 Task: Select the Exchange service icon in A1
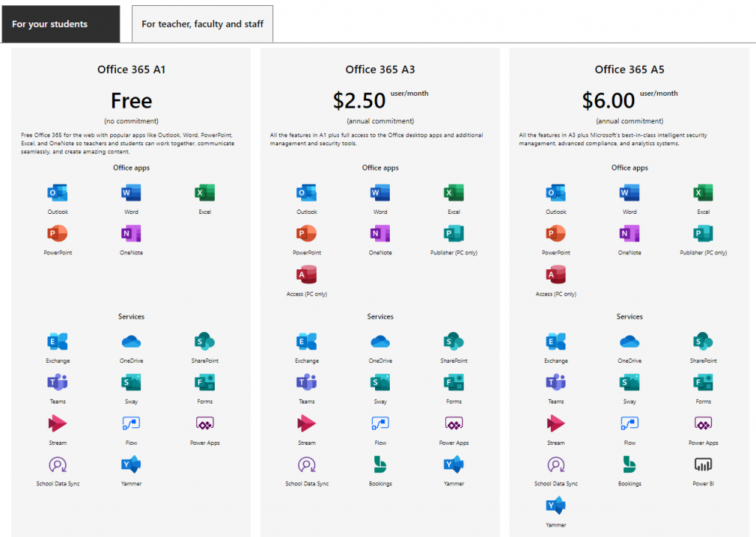pos(58,342)
